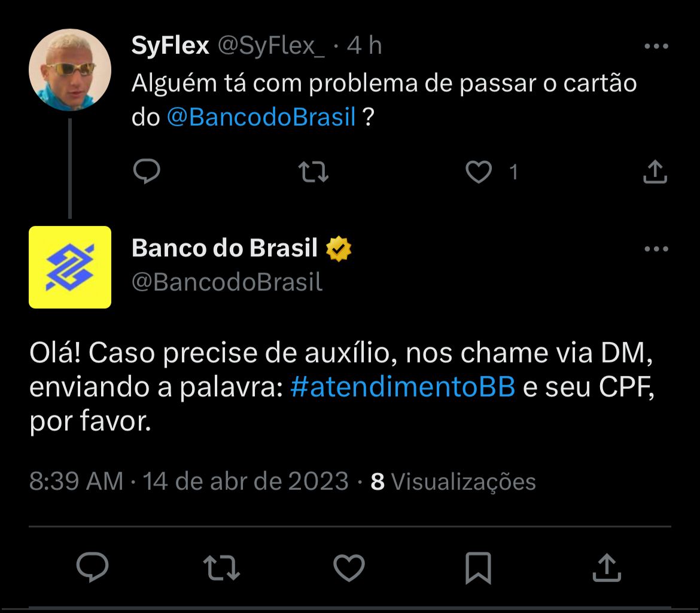Like Banco do Brasil's reply
Image resolution: width=700 pixels, height=613 pixels.
(349, 567)
